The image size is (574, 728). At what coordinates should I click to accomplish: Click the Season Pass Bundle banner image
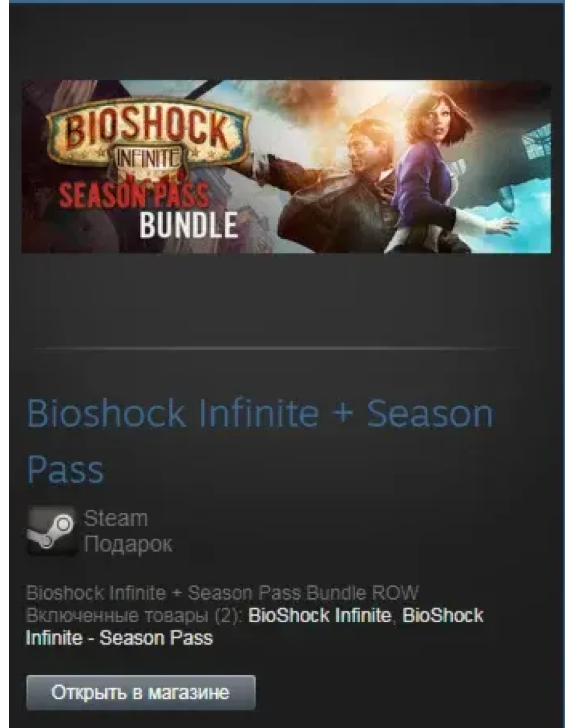pyautogui.click(x=286, y=166)
